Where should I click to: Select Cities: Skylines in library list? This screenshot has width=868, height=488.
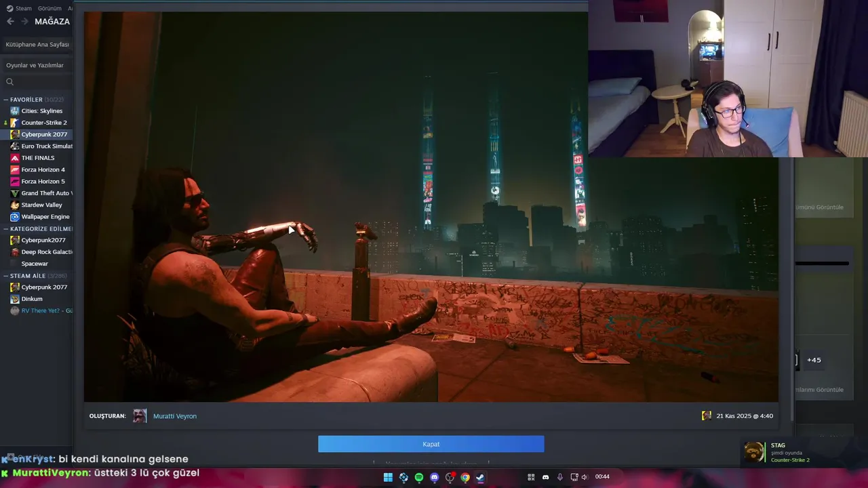(41, 111)
